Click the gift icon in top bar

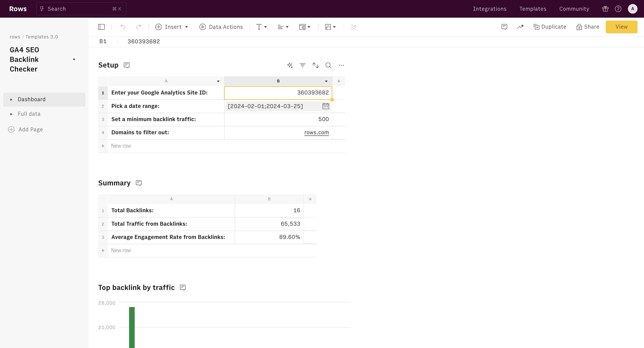[605, 9]
